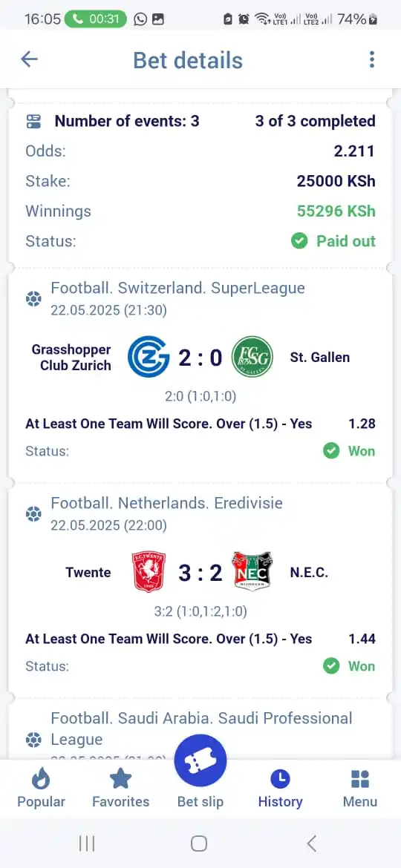Tap the ongoing call timer pill

click(95, 19)
